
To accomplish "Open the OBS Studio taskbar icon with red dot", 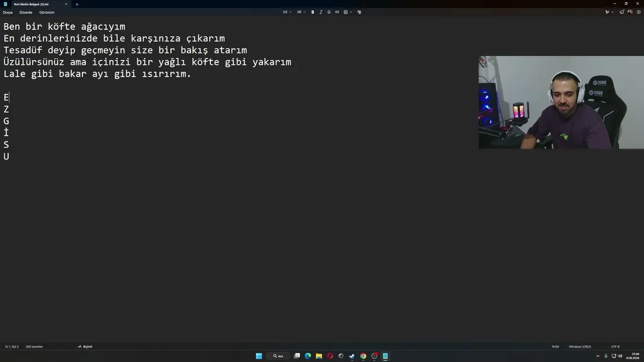I will [x=374, y=356].
